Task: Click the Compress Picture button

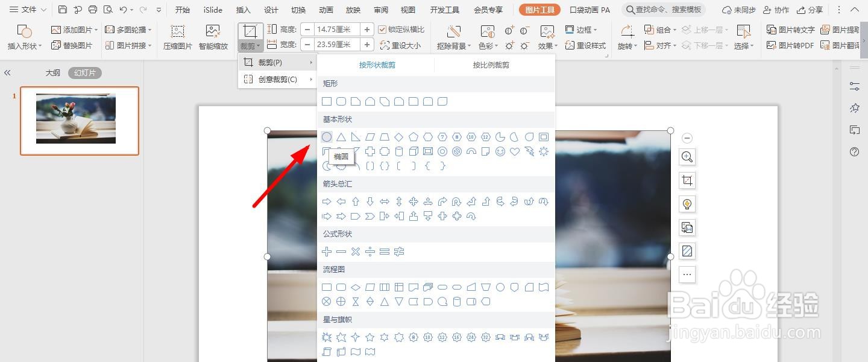Action: (x=178, y=37)
